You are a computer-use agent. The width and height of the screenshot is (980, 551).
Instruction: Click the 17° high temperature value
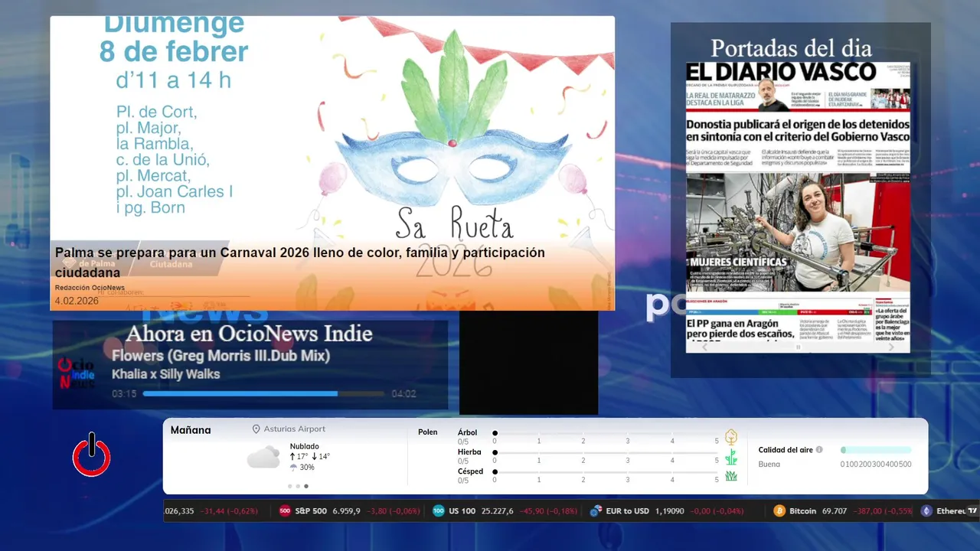coord(302,457)
